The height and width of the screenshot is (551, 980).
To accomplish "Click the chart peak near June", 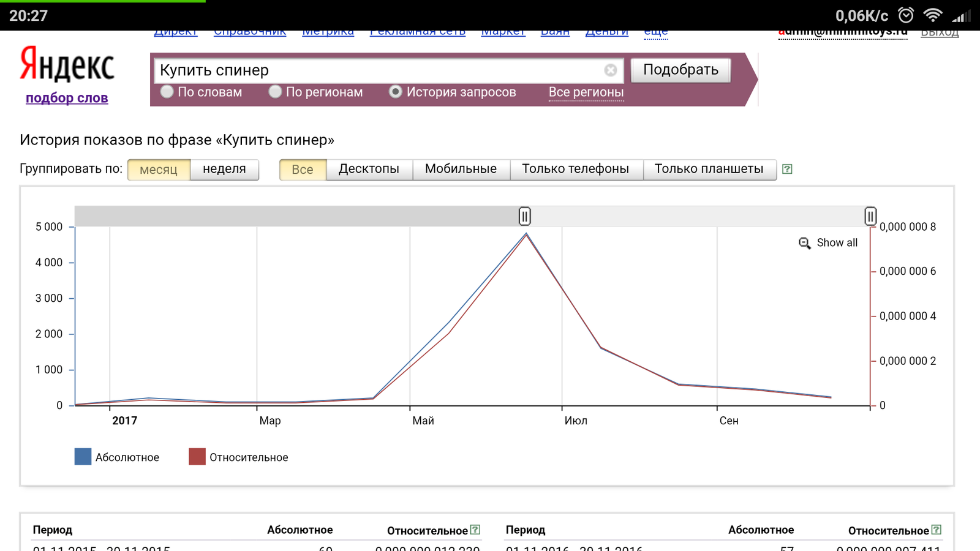I will click(526, 234).
